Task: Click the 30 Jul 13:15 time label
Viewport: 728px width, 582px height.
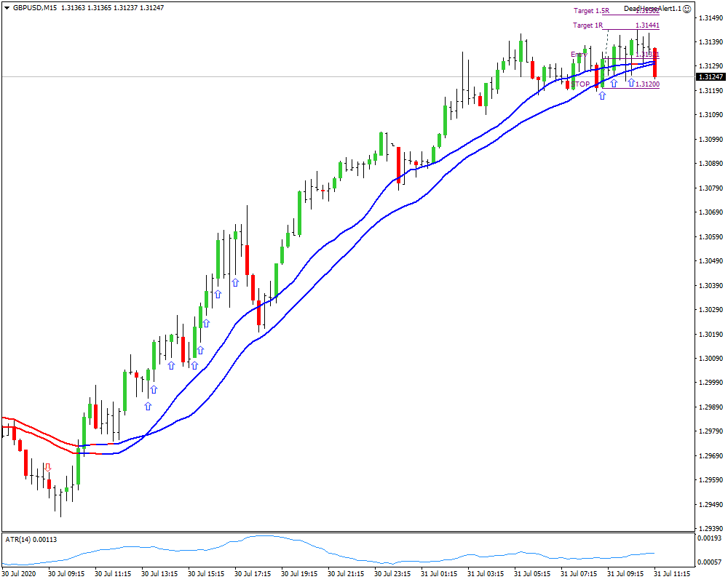Action: 159,574
